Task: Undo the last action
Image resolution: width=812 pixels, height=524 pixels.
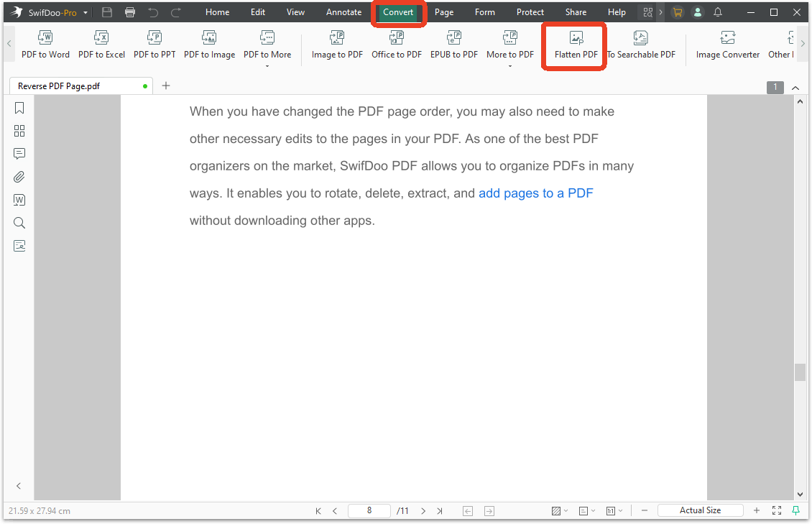Action: (153, 12)
